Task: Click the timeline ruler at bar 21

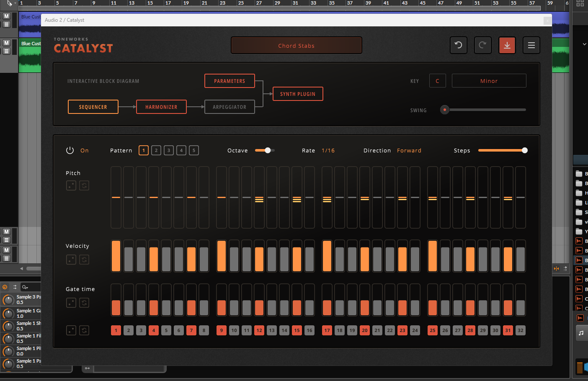Action: (204, 3)
